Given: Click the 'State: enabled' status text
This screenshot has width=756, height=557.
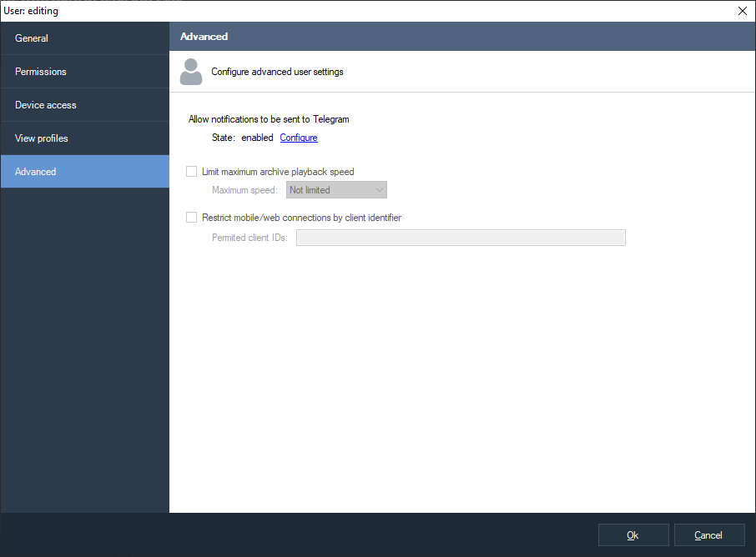Looking at the screenshot, I should tap(242, 138).
